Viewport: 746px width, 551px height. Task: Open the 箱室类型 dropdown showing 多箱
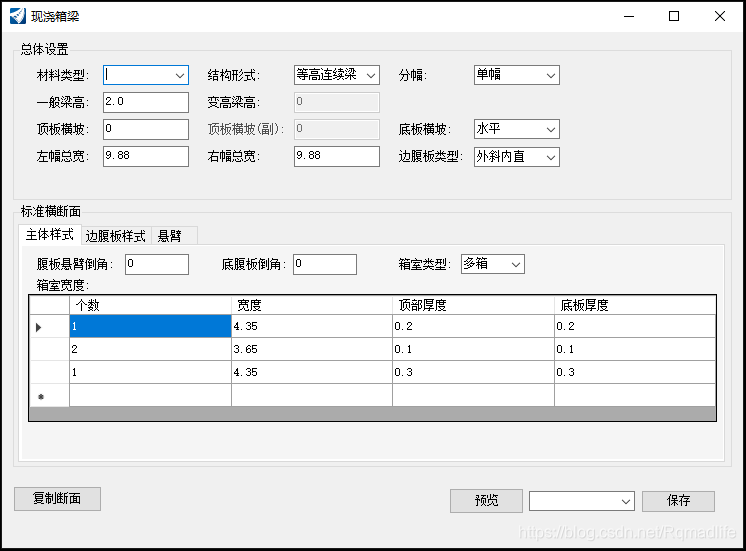click(493, 264)
